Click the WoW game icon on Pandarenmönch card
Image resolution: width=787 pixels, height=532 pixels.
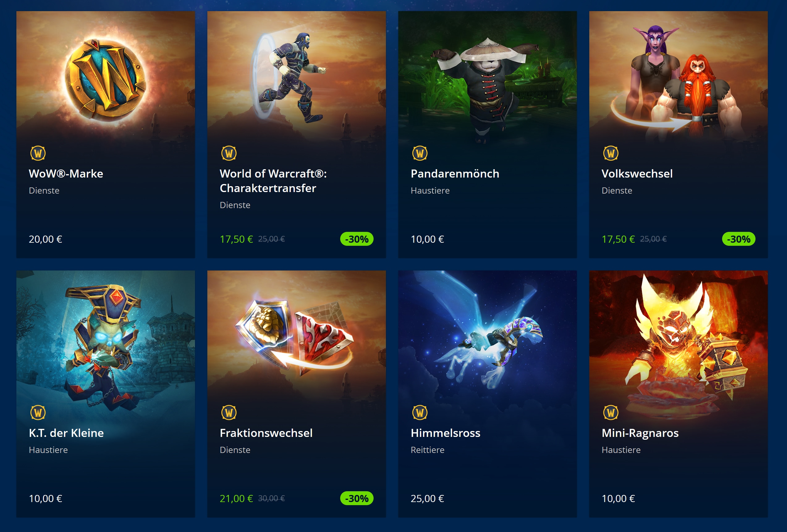click(420, 153)
